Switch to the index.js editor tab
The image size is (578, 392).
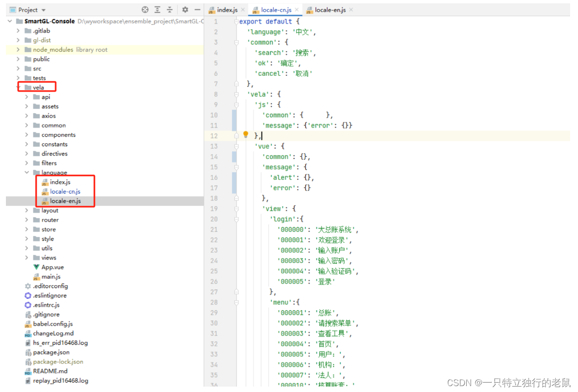[x=227, y=10]
